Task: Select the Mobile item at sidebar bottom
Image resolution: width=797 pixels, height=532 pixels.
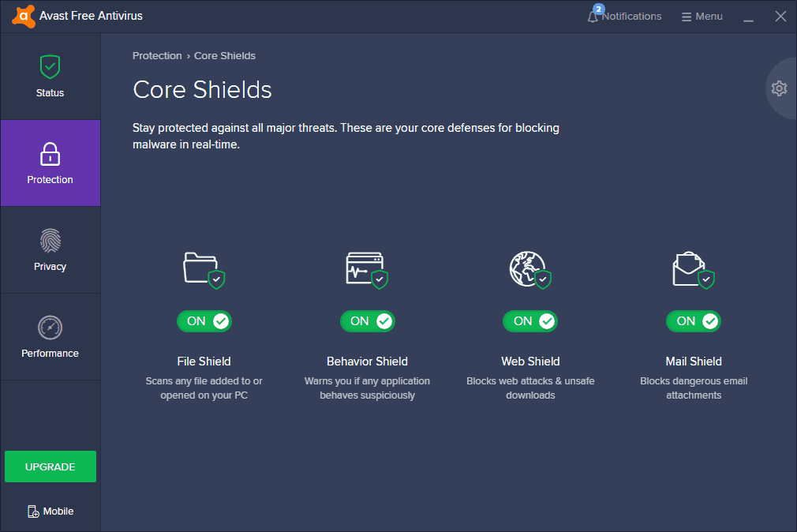Action: pyautogui.click(x=50, y=511)
